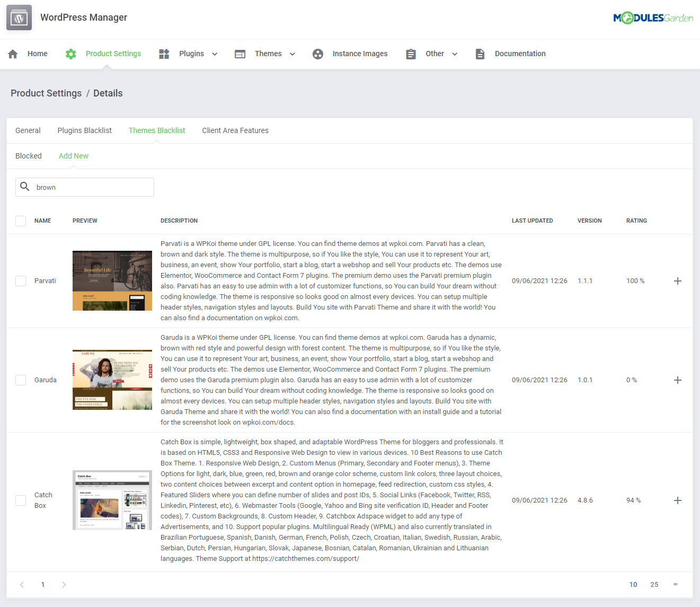Open the Garuda preview thumbnail
This screenshot has height=607, width=700.
point(112,380)
